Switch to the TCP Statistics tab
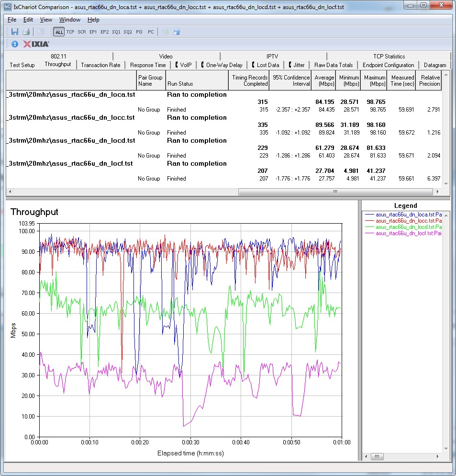Screen dimensions: 456x476 (x=389, y=56)
